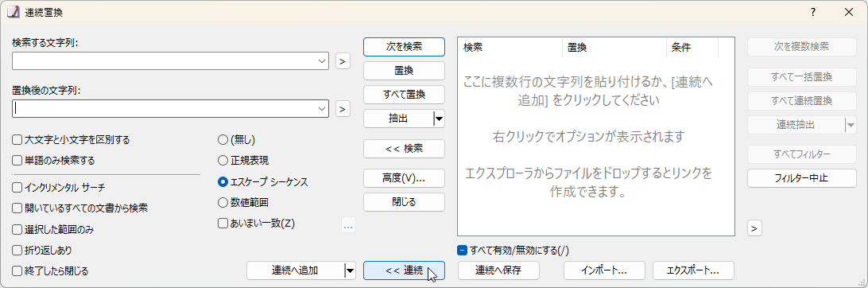Image resolution: width=868 pixels, height=288 pixels.
Task: Toggle 大文字と小文字を区別する checkbox
Action: [71, 139]
